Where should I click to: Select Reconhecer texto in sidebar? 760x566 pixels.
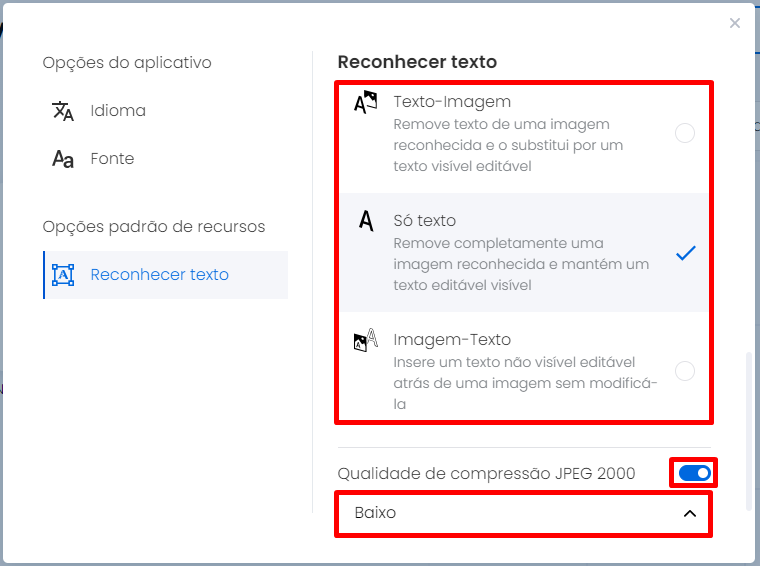coord(165,275)
